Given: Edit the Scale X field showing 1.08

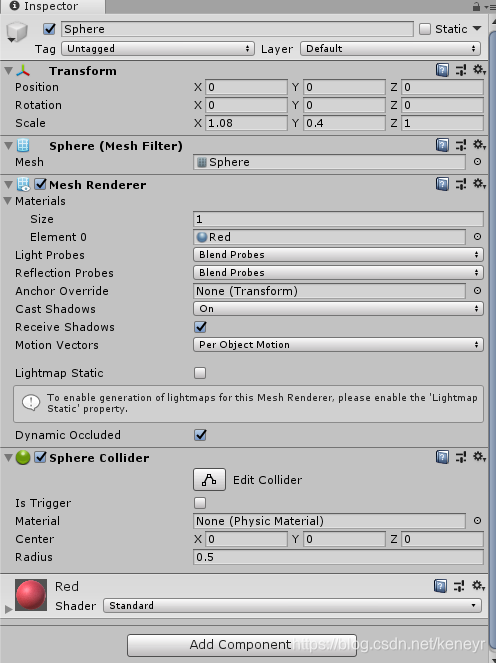Looking at the screenshot, I should (x=246, y=123).
